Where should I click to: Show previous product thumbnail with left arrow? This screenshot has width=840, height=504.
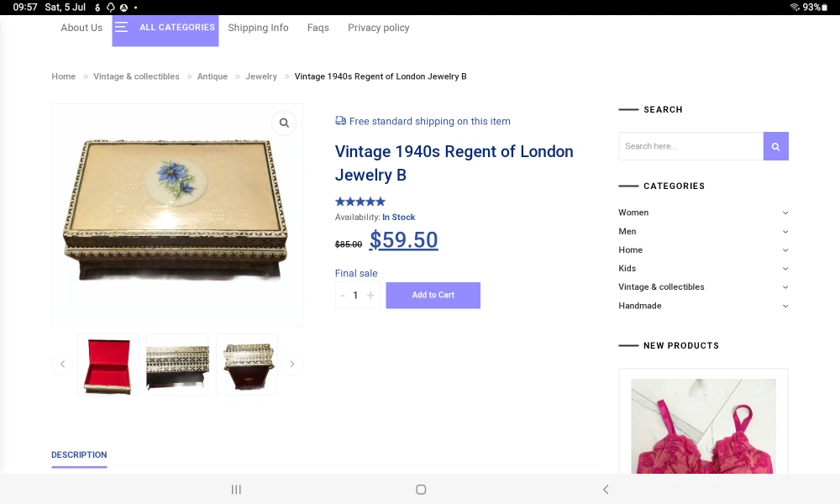(62, 364)
